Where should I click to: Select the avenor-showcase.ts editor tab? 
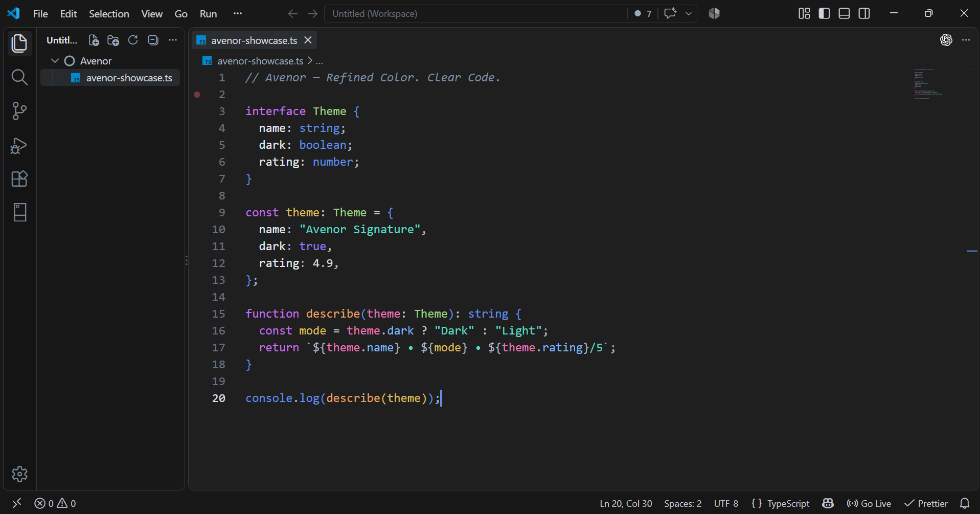254,40
